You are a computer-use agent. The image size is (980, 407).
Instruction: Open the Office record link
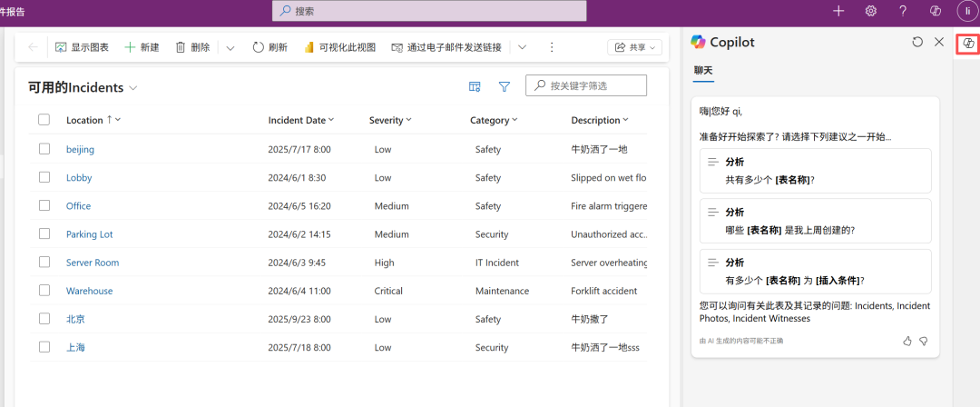(x=78, y=206)
